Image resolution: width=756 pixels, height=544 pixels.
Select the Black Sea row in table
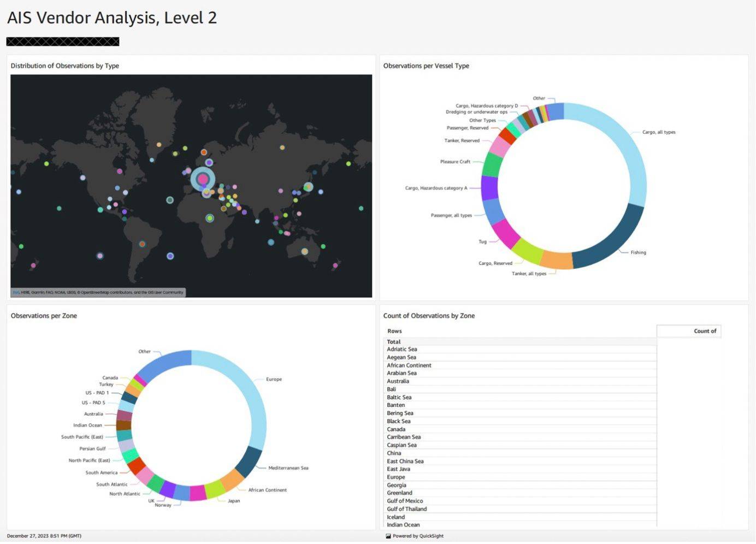coord(399,422)
